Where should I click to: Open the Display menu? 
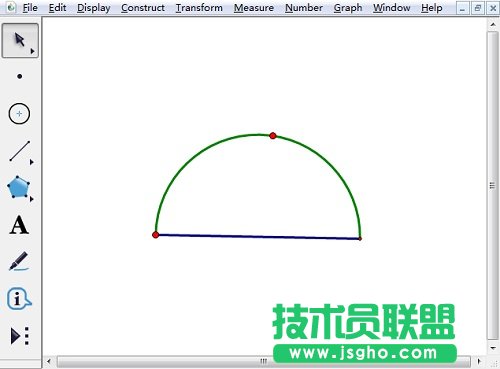pos(94,8)
